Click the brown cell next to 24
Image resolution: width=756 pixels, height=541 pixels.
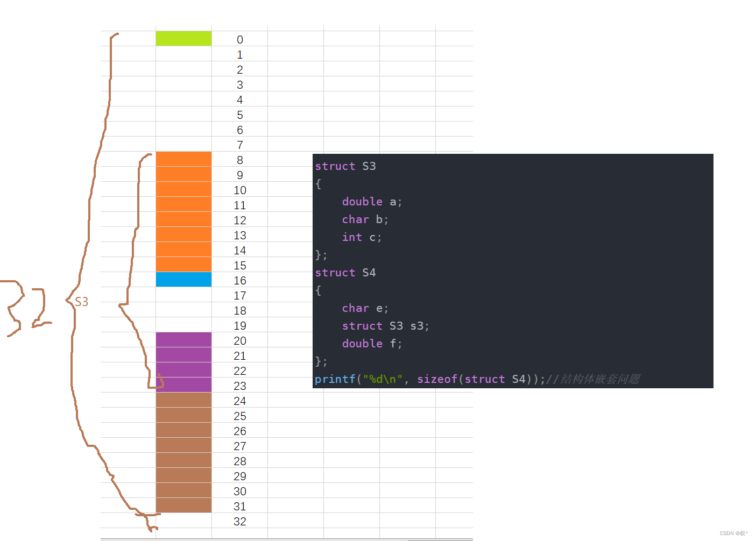(183, 400)
